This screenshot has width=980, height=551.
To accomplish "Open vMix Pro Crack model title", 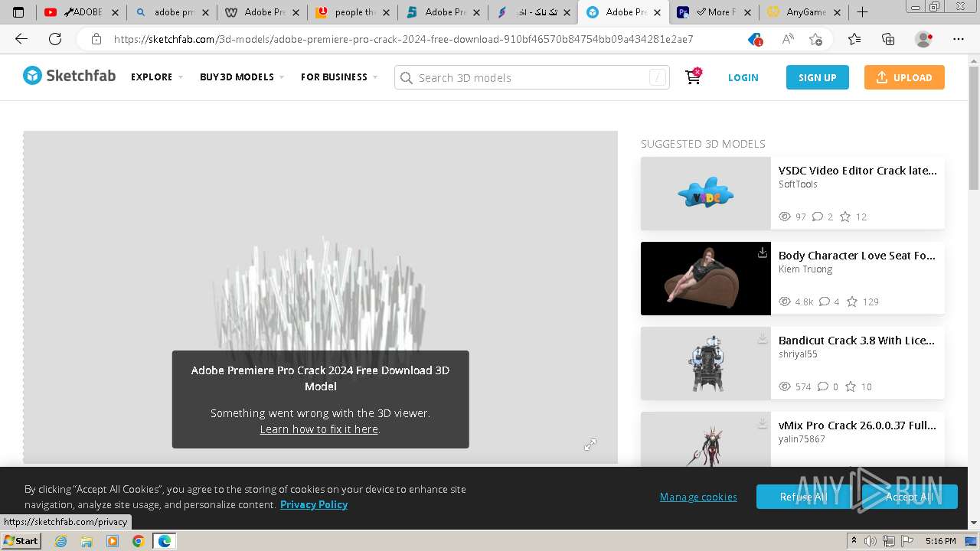I will coord(857,425).
